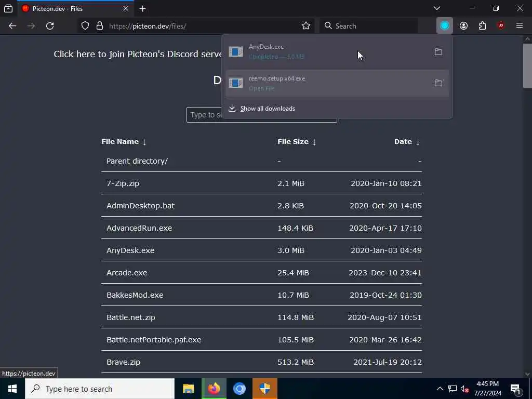
Task: Open the shield app on the taskbar
Action: click(x=264, y=389)
